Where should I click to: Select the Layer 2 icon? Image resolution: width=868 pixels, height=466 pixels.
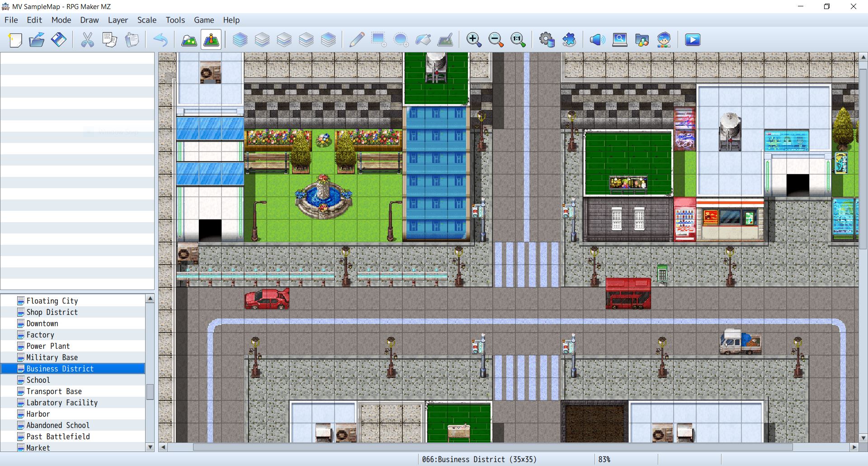[x=284, y=40]
